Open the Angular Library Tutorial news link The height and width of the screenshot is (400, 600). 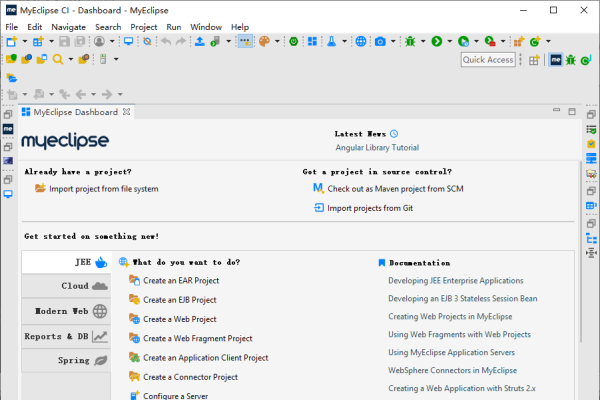pyautogui.click(x=377, y=148)
